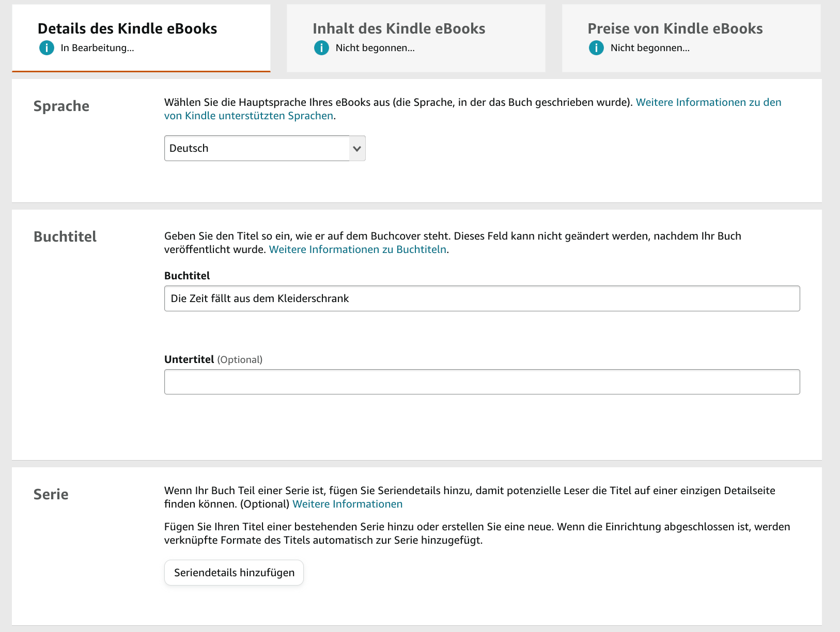Viewport: 840px width, 632px height.
Task: Click the empty Untertitel input field
Action: [x=480, y=382]
